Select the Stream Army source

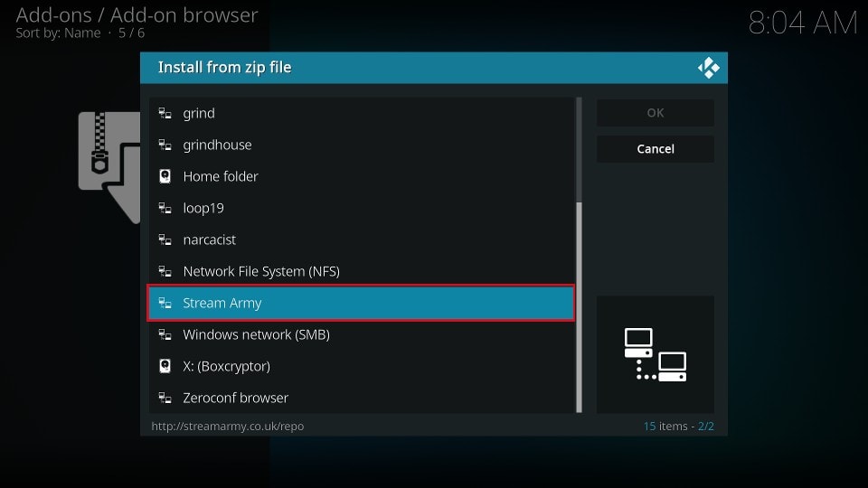pos(362,303)
